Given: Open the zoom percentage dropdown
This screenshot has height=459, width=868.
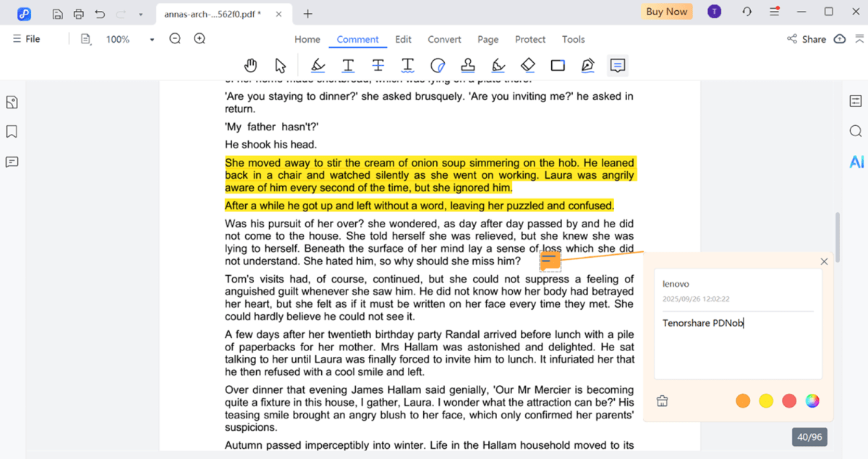Looking at the screenshot, I should point(151,38).
